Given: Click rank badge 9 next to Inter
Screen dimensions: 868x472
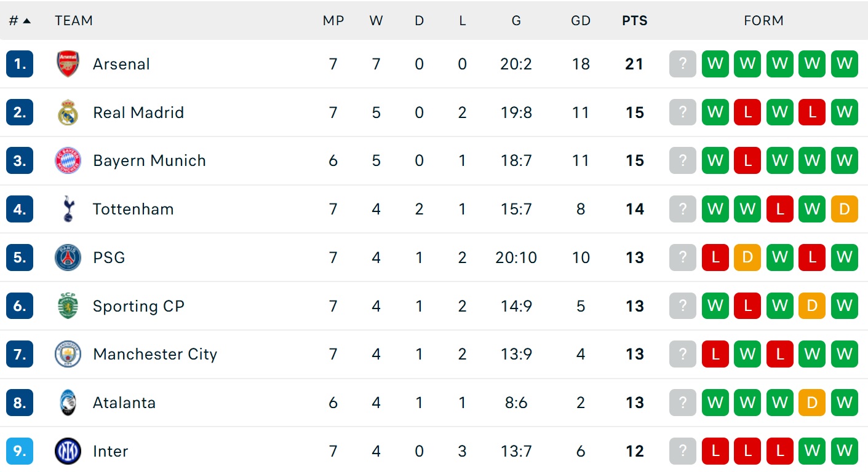Looking at the screenshot, I should click(x=20, y=451).
